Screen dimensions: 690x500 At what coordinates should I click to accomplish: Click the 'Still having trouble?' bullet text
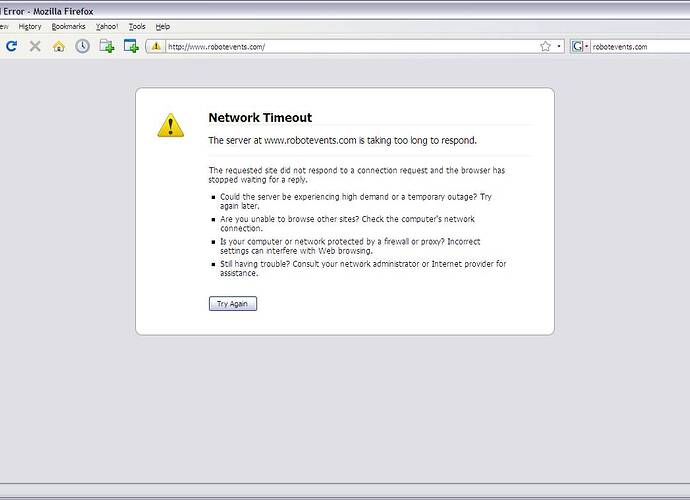[x=363, y=268]
